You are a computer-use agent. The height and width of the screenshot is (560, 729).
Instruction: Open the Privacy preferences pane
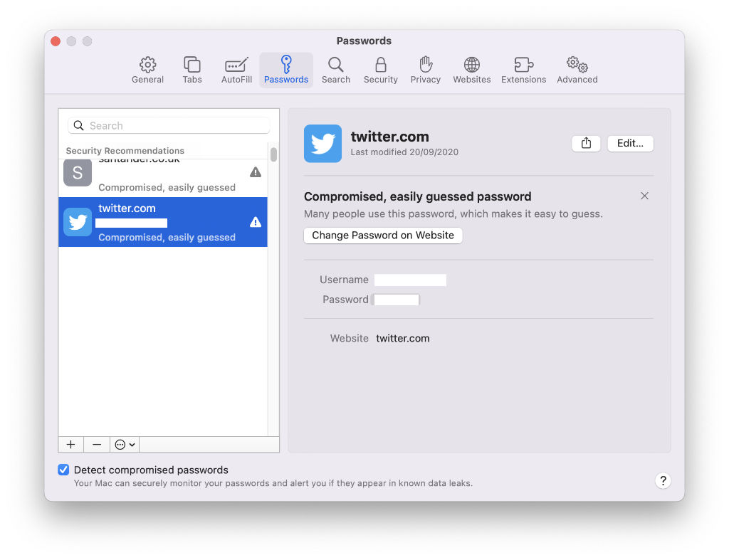point(426,70)
